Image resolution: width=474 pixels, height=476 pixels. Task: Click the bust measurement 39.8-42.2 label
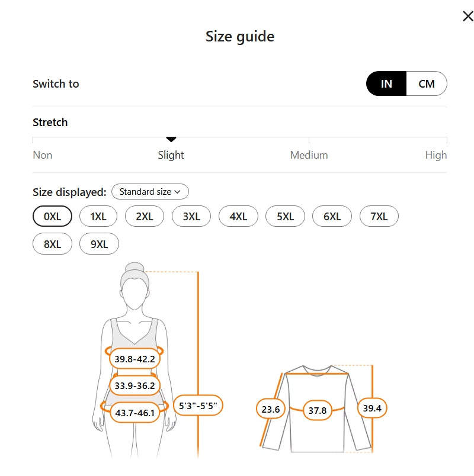(135, 359)
